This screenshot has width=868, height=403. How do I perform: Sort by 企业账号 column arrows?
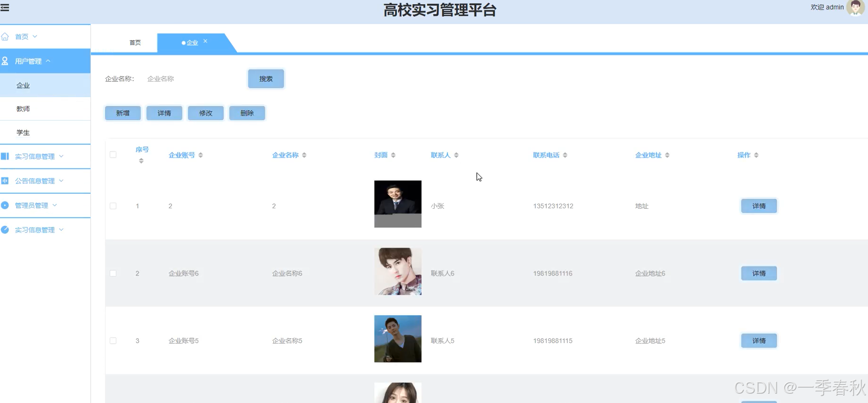201,155
